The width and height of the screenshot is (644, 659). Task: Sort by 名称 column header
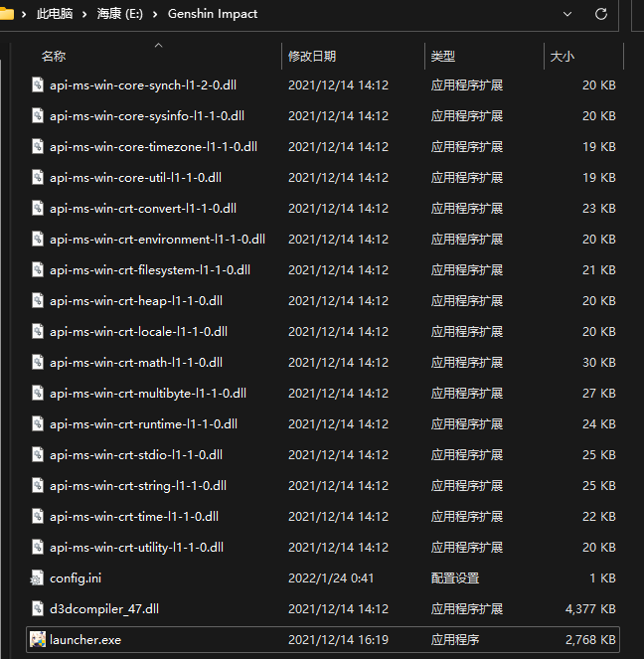click(x=54, y=57)
